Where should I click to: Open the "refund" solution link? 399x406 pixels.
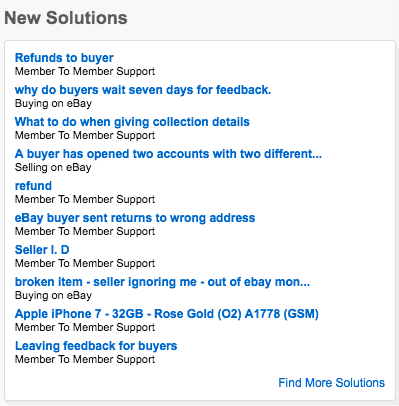(33, 186)
